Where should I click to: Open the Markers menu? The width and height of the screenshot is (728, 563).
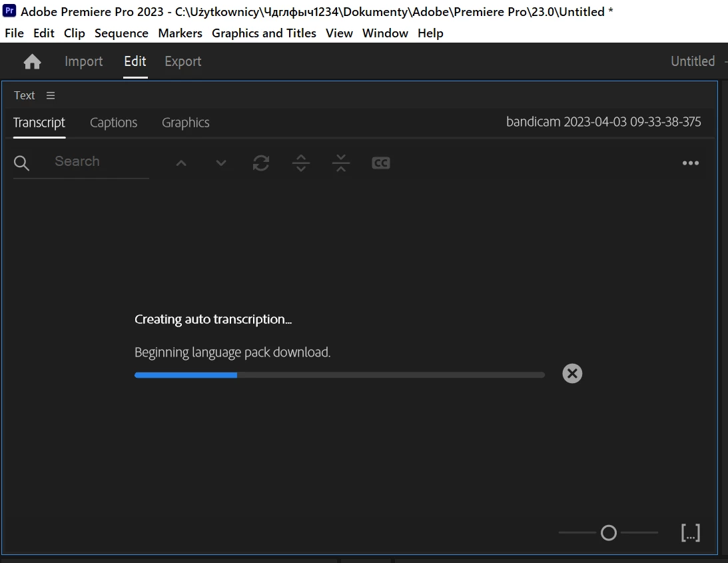pos(180,33)
